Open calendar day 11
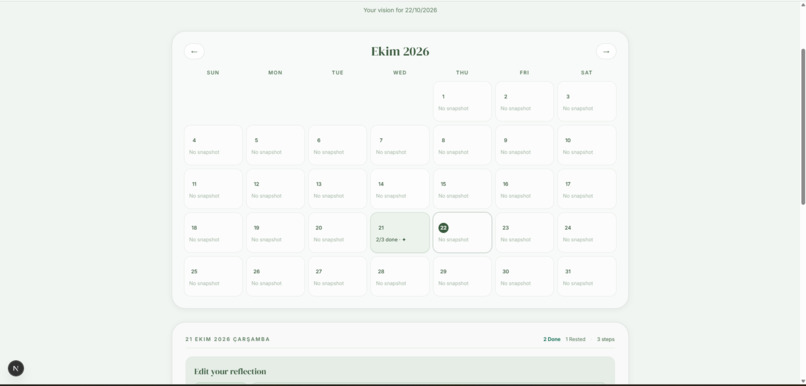This screenshot has width=806, height=386. tap(213, 189)
